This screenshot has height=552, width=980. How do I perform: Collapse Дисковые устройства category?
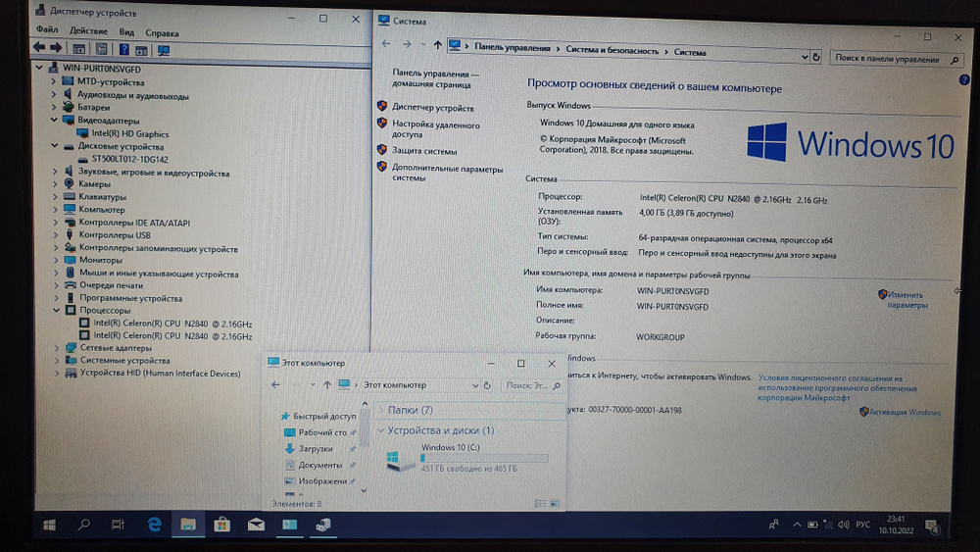[54, 146]
